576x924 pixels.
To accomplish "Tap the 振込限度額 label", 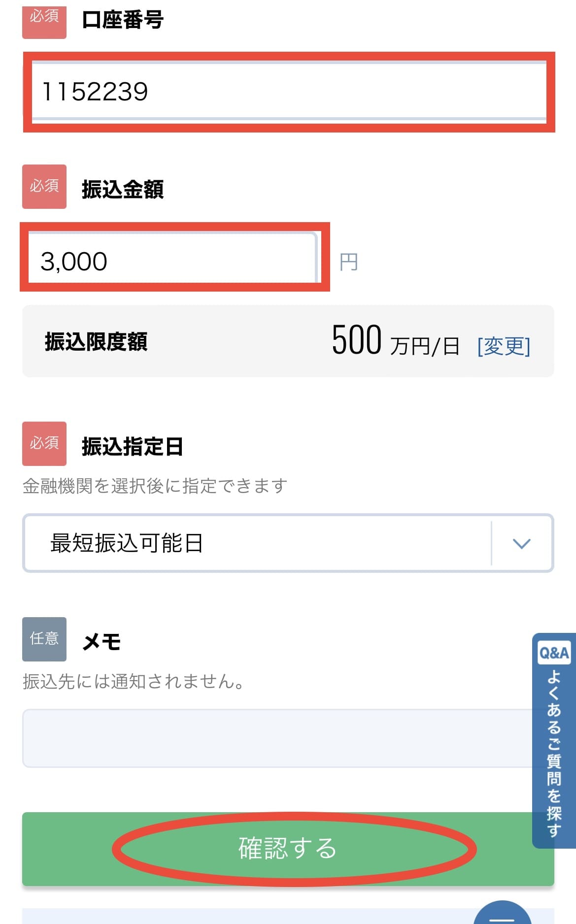I will point(96,341).
